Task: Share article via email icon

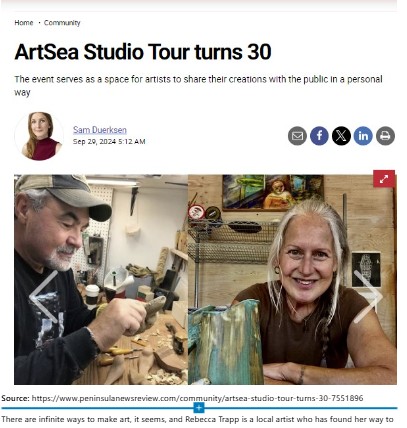Action: (x=297, y=136)
